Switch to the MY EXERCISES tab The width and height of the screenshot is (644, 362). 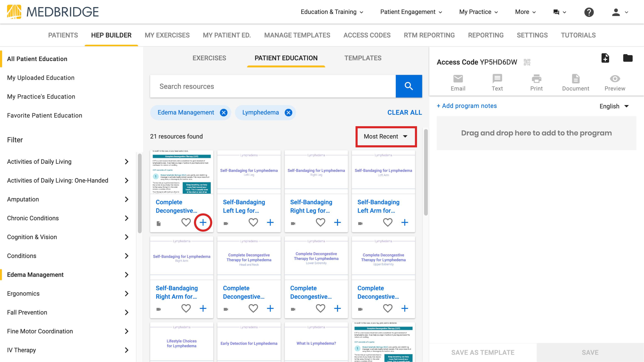pyautogui.click(x=167, y=35)
